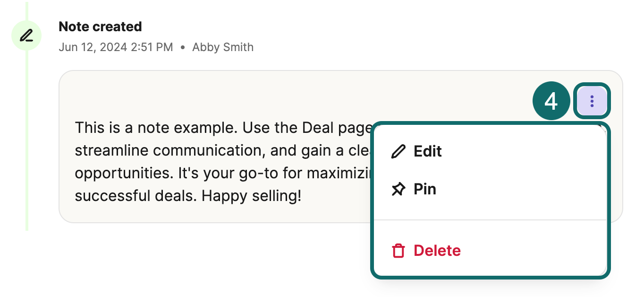Choose Edit from the note menu
This screenshot has height=297, width=644.
(427, 151)
